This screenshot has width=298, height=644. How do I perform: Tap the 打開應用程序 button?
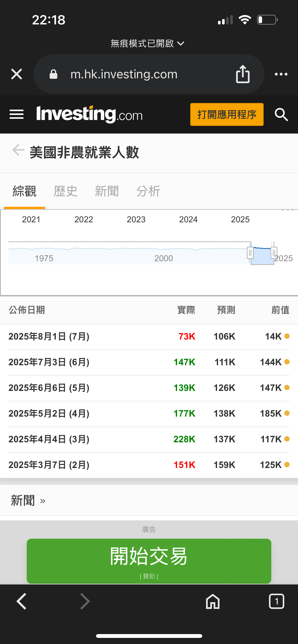(x=227, y=114)
